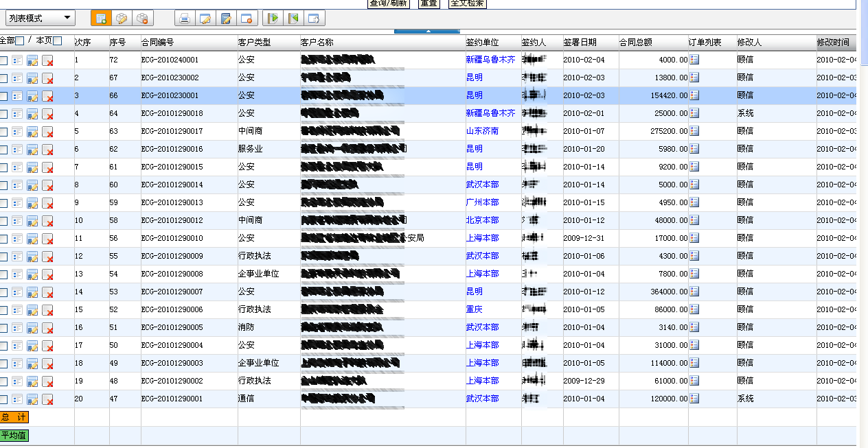868x448 pixels.
Task: Open the 列表模式 view mode dropdown
Action: point(40,19)
